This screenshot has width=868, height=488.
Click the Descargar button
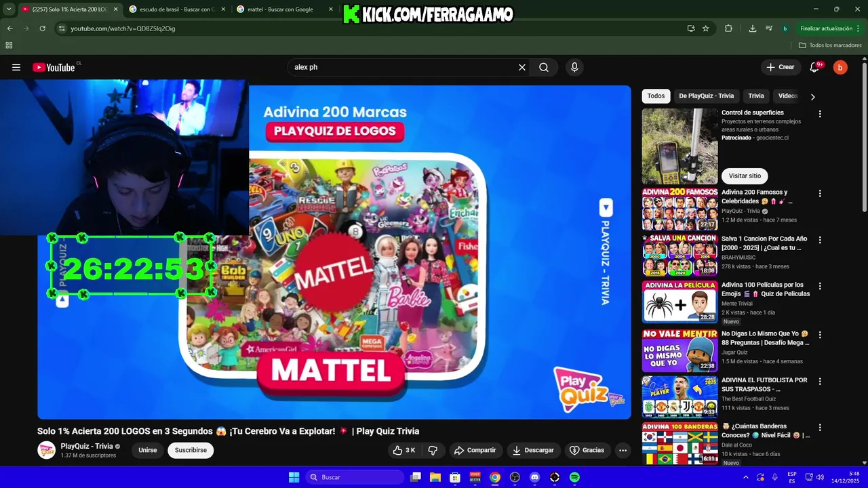[x=533, y=450]
